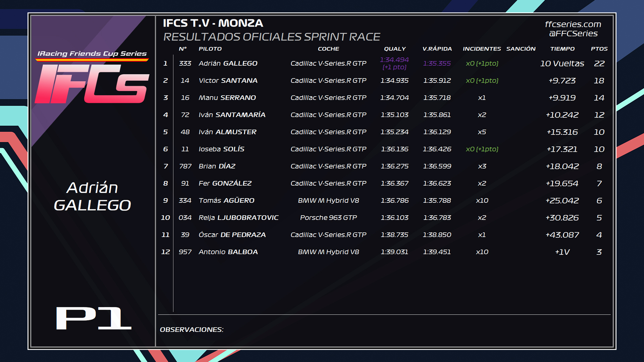
Task: Select Porsche 963 GTP car entry
Action: [328, 218]
